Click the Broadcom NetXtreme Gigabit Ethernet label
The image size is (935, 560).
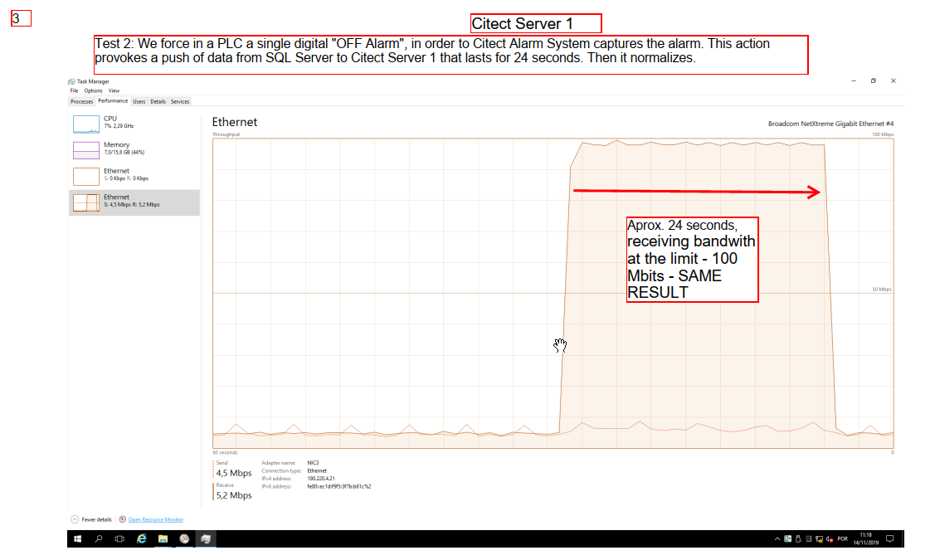[830, 124]
